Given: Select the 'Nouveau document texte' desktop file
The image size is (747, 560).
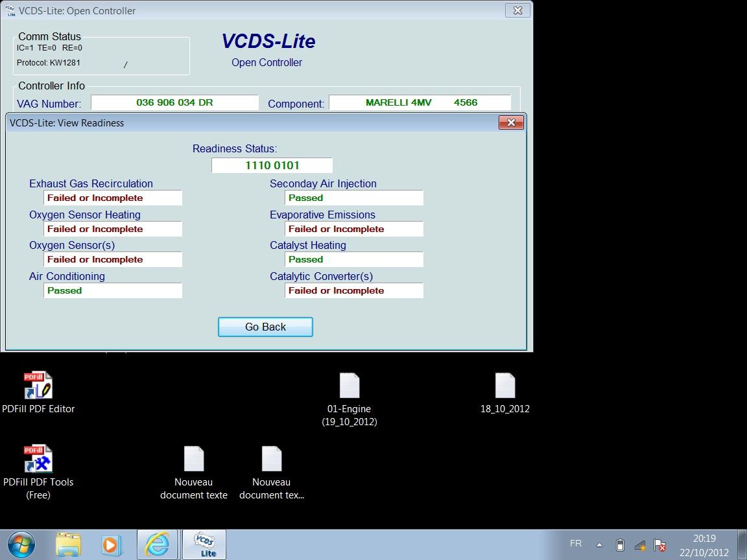Looking at the screenshot, I should coord(194,473).
